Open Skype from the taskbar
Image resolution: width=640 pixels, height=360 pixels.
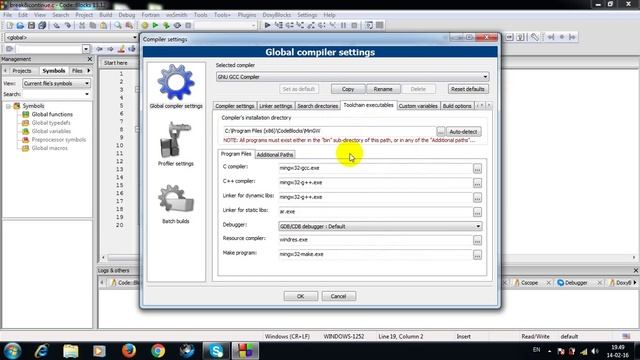tap(216, 351)
